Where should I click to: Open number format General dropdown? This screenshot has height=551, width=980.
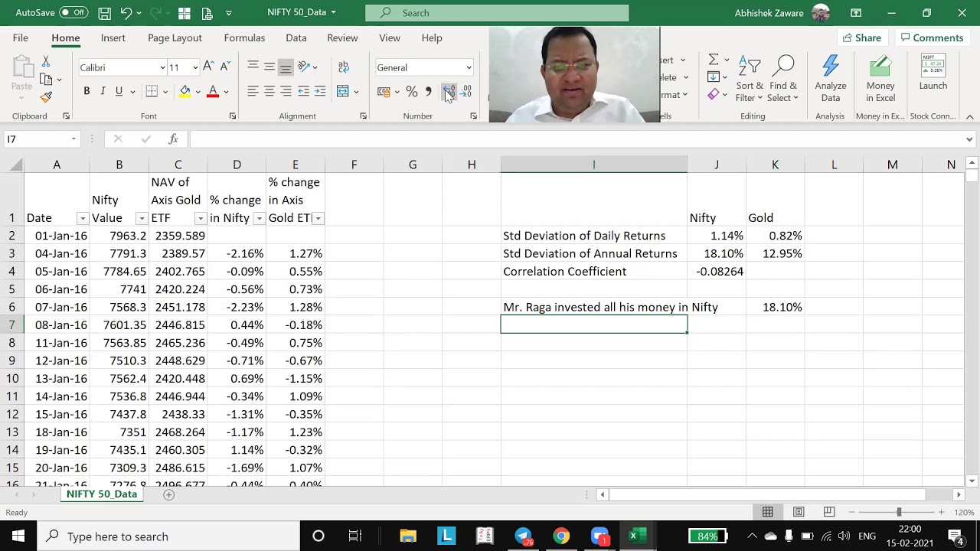click(x=469, y=67)
